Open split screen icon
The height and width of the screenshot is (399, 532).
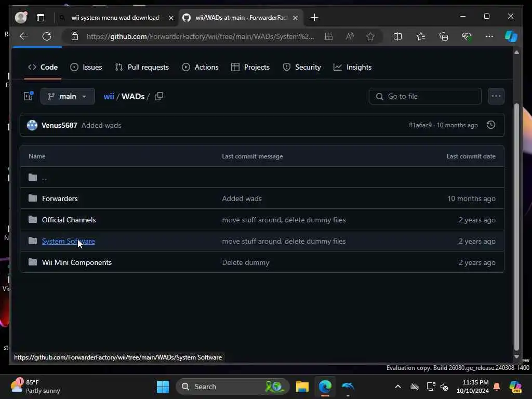click(x=397, y=36)
